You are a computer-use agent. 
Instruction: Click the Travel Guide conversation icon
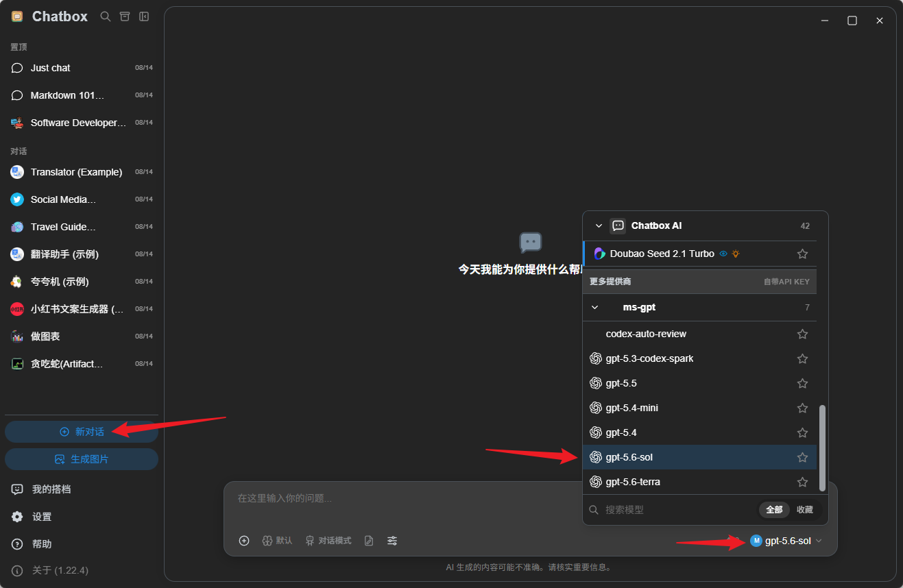pyautogui.click(x=17, y=227)
